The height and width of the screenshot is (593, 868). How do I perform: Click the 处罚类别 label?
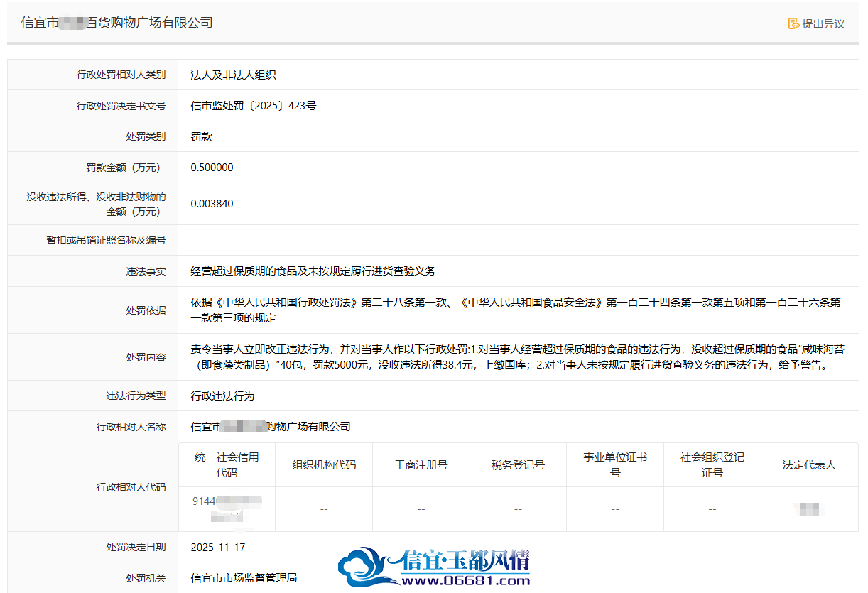146,136
